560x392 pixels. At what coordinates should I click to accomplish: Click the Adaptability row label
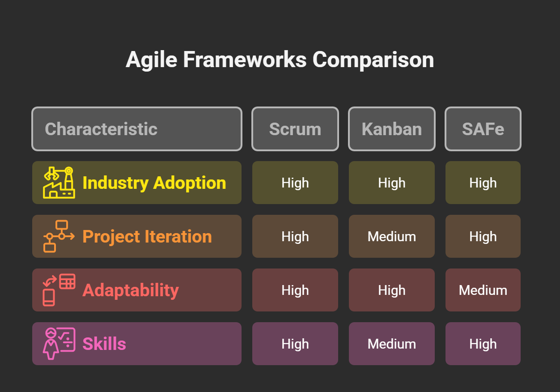(x=131, y=290)
